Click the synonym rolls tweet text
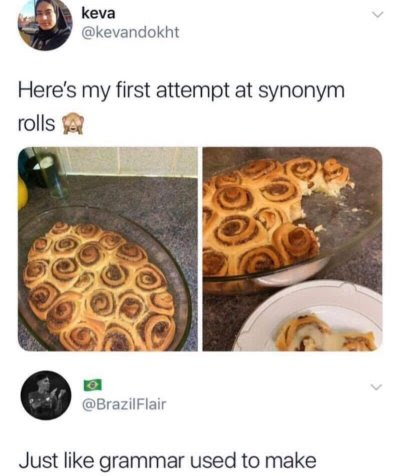Viewport: 400px width, 476px height. pos(181,107)
